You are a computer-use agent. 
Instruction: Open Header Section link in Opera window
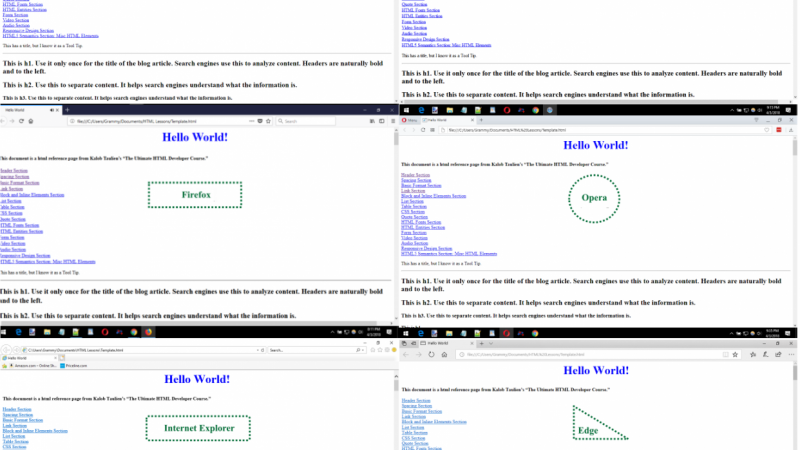tap(415, 175)
